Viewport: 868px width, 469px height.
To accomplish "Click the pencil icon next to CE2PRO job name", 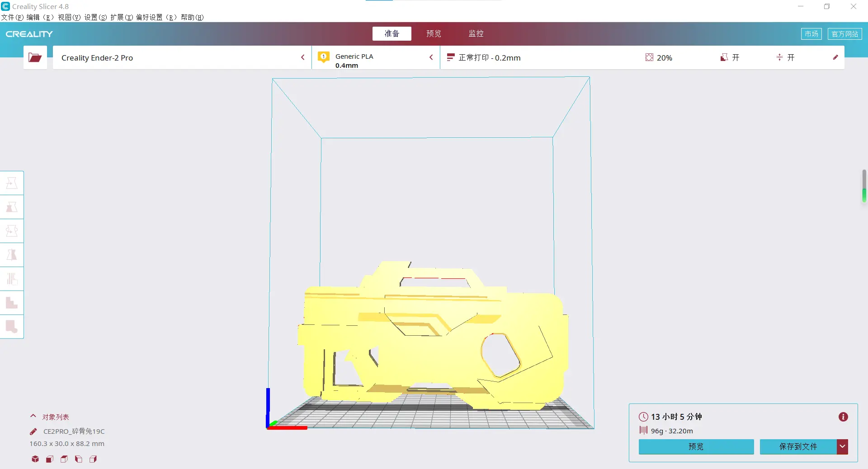I will click(33, 431).
